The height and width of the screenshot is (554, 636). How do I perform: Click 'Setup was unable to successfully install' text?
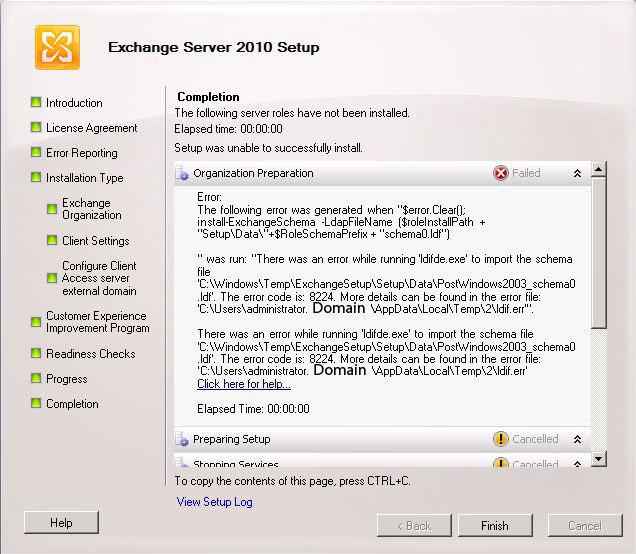click(269, 148)
